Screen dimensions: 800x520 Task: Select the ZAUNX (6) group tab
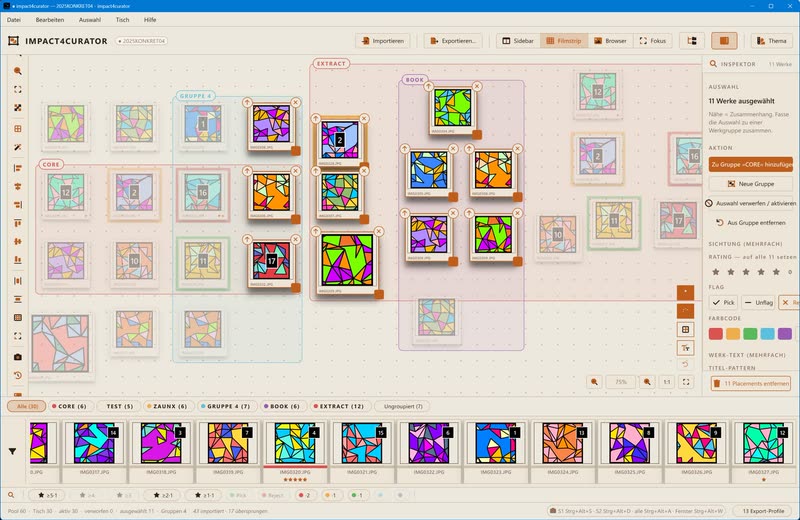(x=167, y=406)
